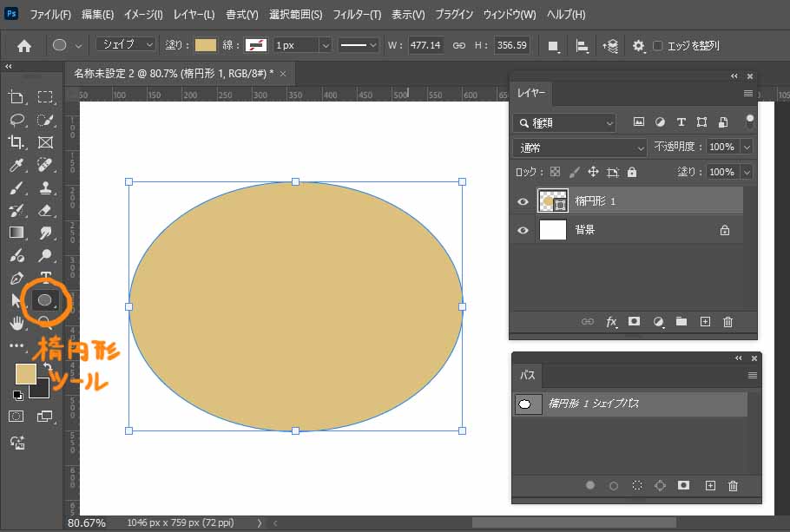Expand the 不透明度 opacity dropdown
Viewport: 790px width, 532px height.
[x=747, y=148]
